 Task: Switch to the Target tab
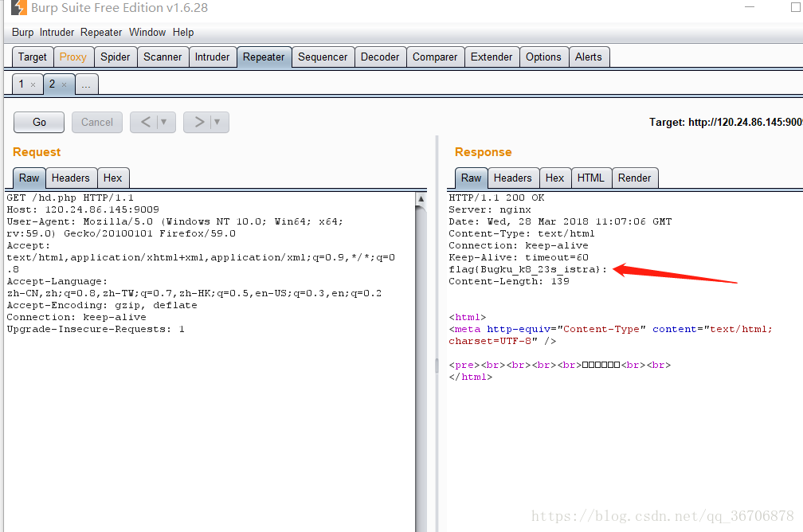[32, 57]
